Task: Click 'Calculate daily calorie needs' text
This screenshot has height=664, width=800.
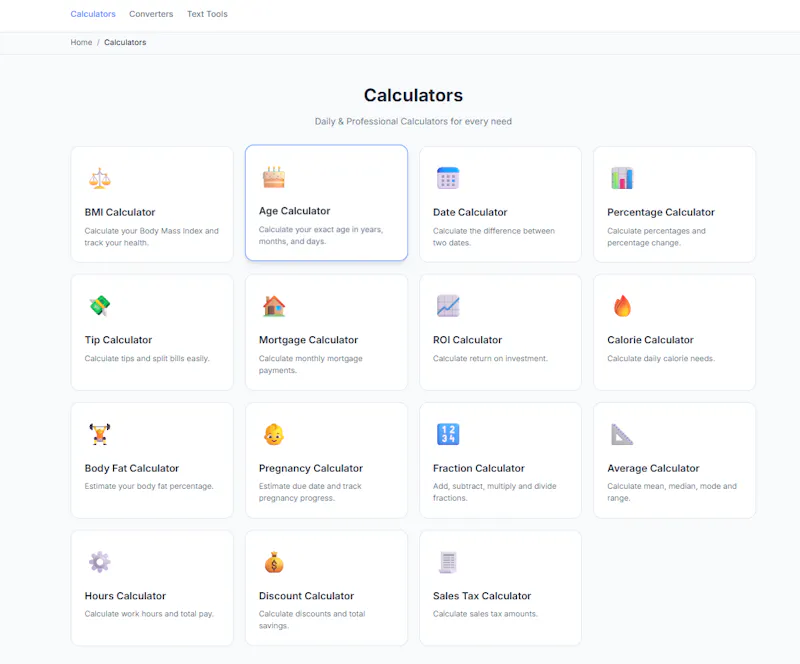Action: [x=661, y=358]
